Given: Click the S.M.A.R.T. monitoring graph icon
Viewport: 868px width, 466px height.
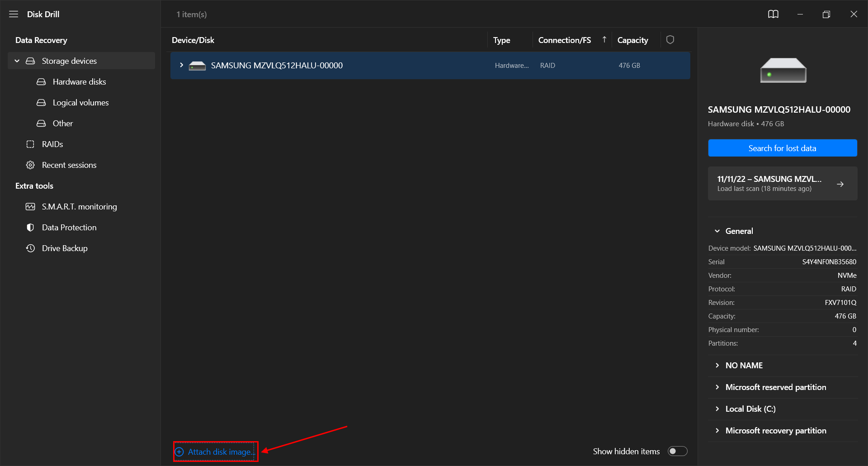Looking at the screenshot, I should tap(30, 206).
